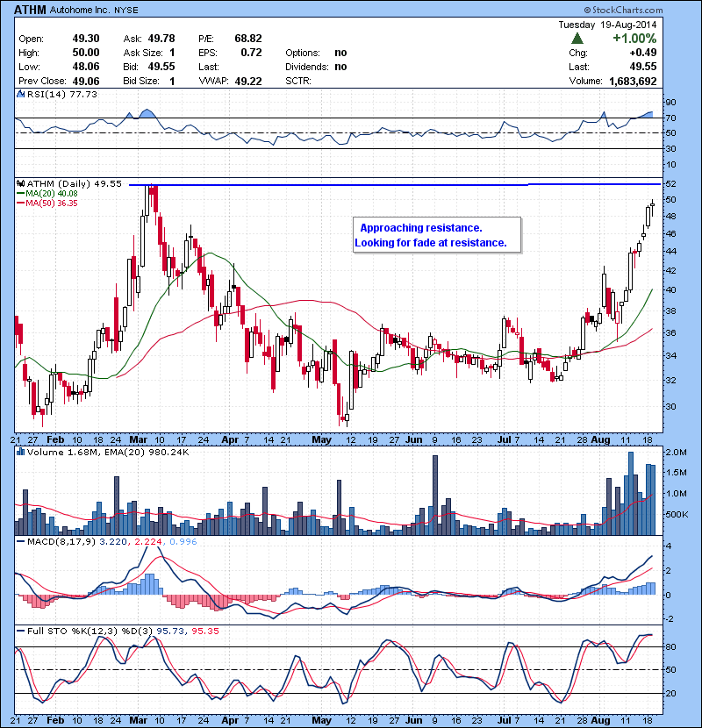Click the Prev Close value 49.06
The image size is (702, 728).
[x=86, y=82]
